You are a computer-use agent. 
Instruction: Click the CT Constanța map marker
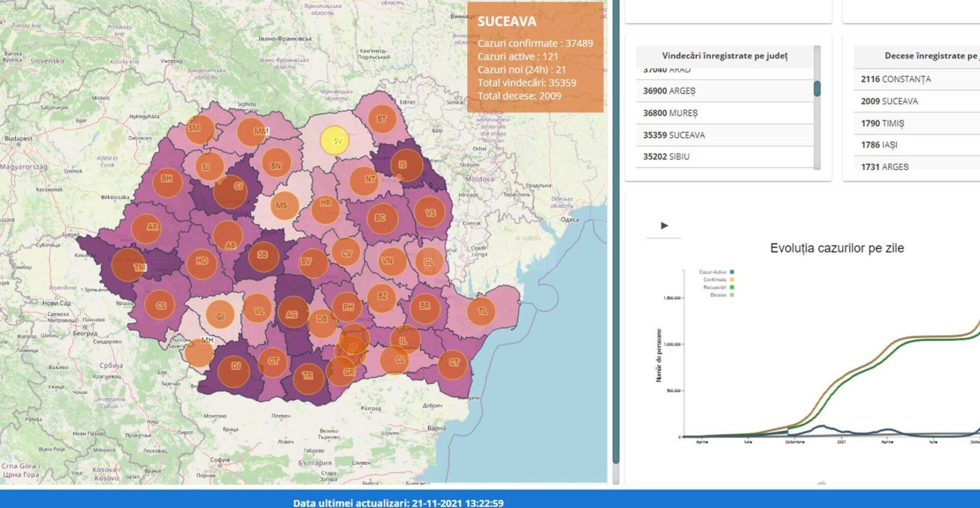[452, 364]
